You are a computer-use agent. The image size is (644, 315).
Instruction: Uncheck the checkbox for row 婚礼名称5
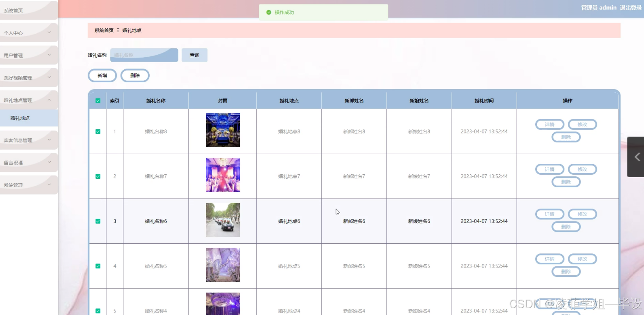tap(98, 266)
